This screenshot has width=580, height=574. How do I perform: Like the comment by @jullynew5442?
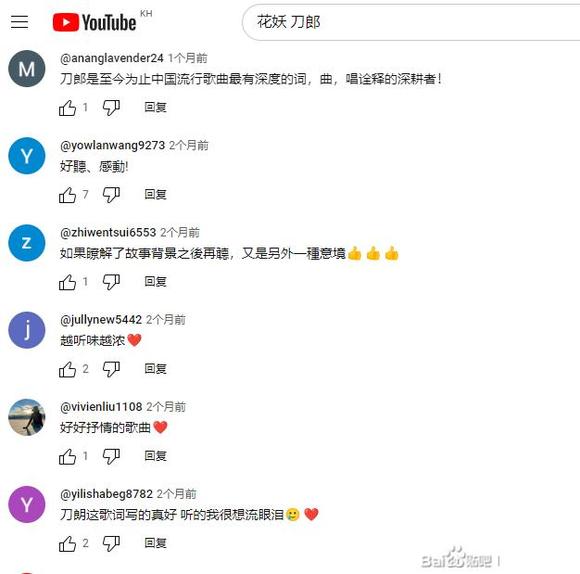[x=67, y=369]
